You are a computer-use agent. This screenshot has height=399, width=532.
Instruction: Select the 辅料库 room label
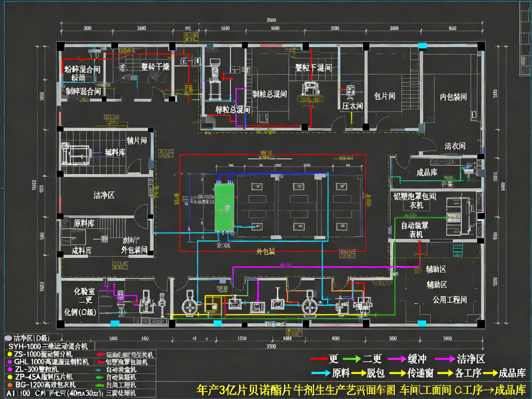pos(115,153)
